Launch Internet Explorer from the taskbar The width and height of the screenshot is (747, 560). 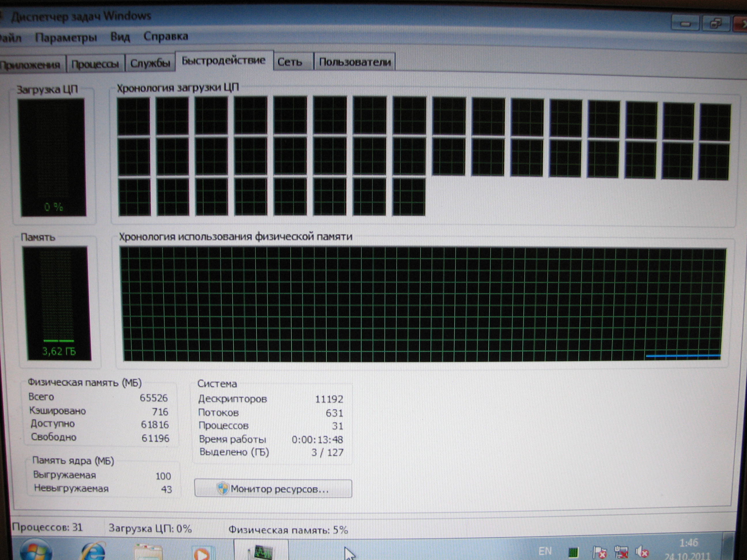(94, 551)
